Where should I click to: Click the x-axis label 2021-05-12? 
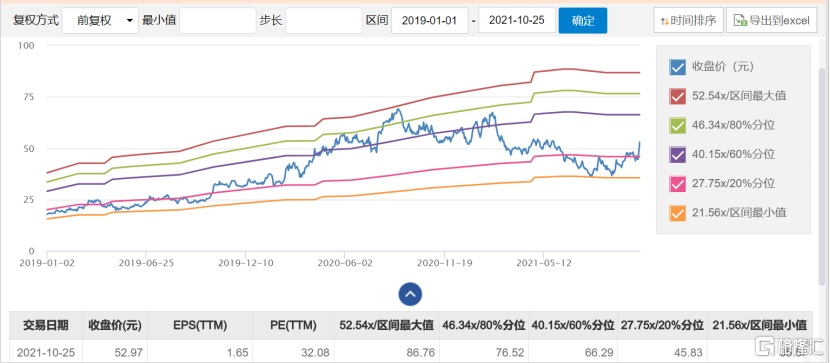[x=543, y=262]
